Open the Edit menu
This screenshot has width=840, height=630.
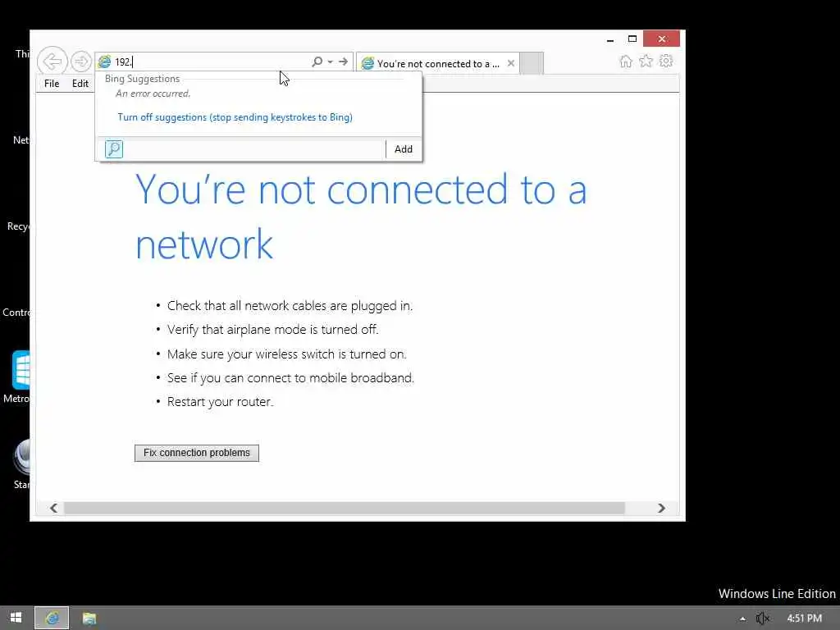click(80, 84)
